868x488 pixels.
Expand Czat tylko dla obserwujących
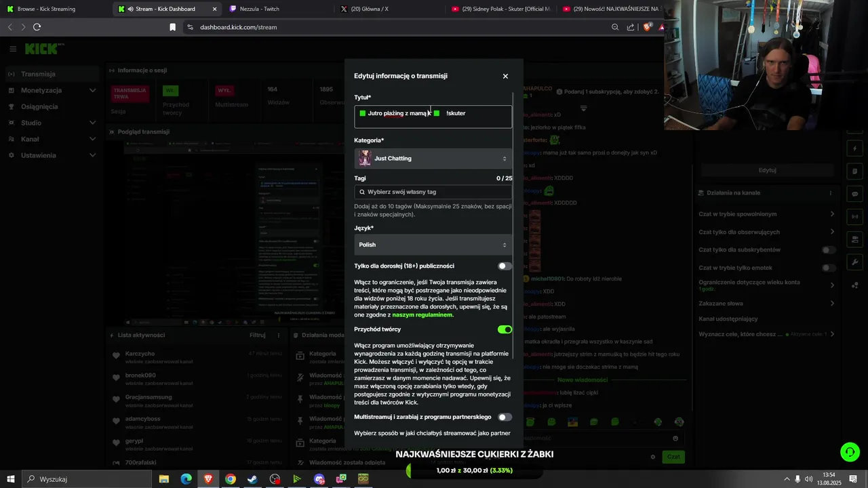(x=766, y=232)
